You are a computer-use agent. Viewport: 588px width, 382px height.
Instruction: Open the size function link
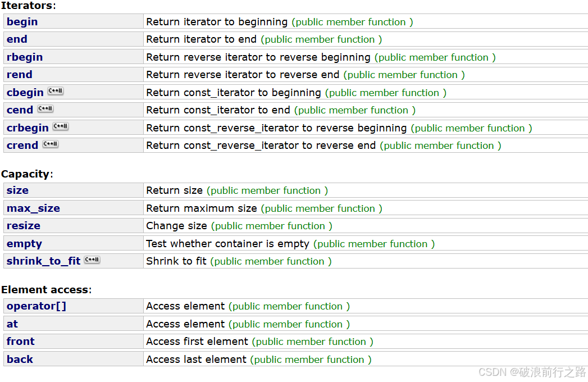(17, 190)
